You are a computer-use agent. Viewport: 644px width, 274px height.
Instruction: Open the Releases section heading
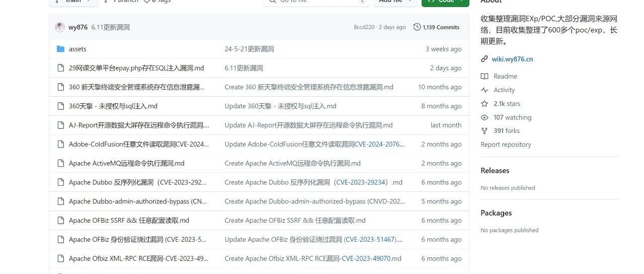(495, 171)
